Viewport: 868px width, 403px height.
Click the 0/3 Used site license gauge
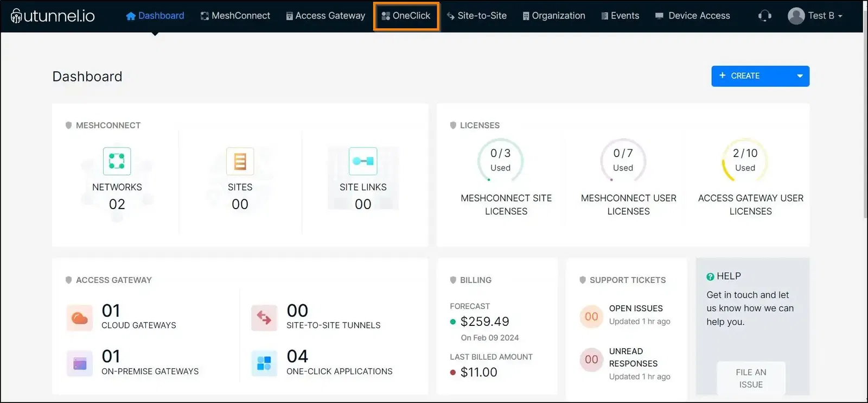(x=500, y=160)
